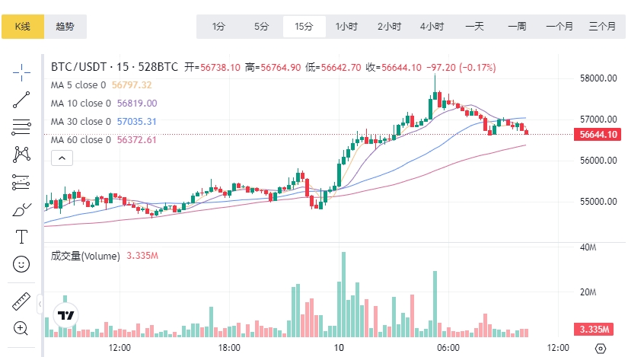Select the trend line drawing tool

[21, 99]
